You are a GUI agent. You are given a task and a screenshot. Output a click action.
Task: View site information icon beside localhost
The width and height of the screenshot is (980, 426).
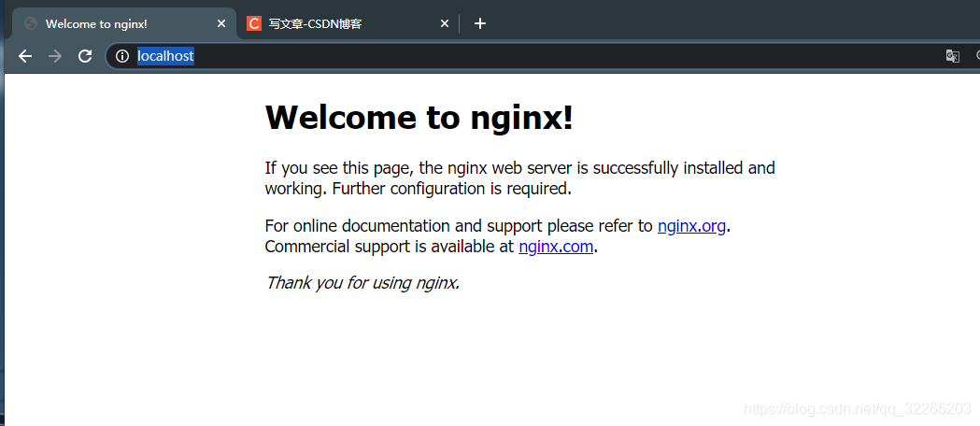121,56
